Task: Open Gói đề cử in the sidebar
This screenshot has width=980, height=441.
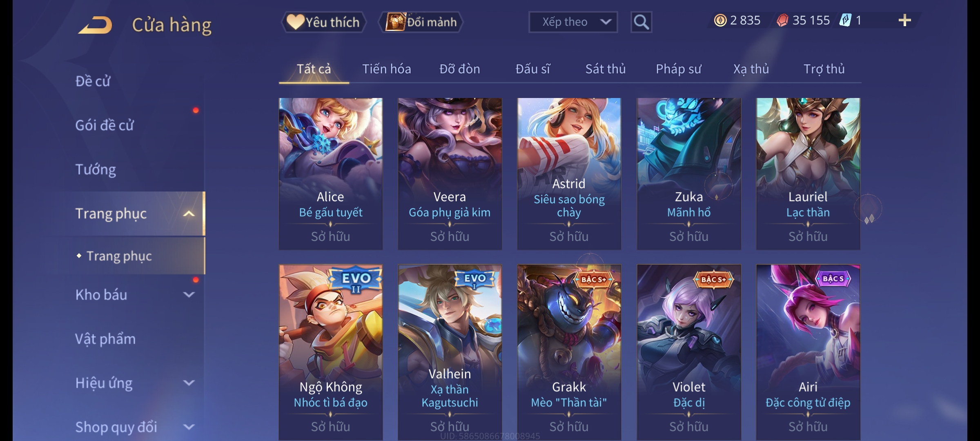Action: pyautogui.click(x=105, y=125)
